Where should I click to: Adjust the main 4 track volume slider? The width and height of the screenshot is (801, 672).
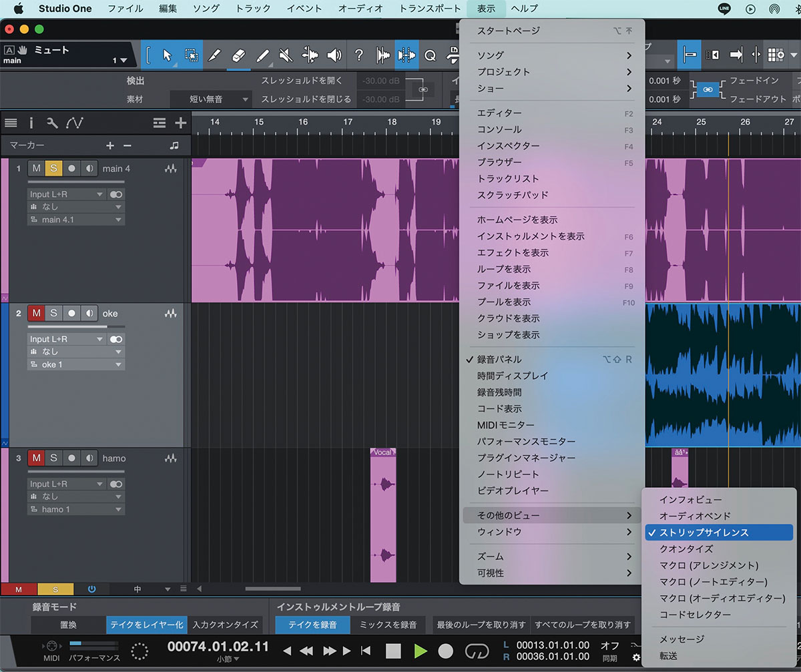75,182
